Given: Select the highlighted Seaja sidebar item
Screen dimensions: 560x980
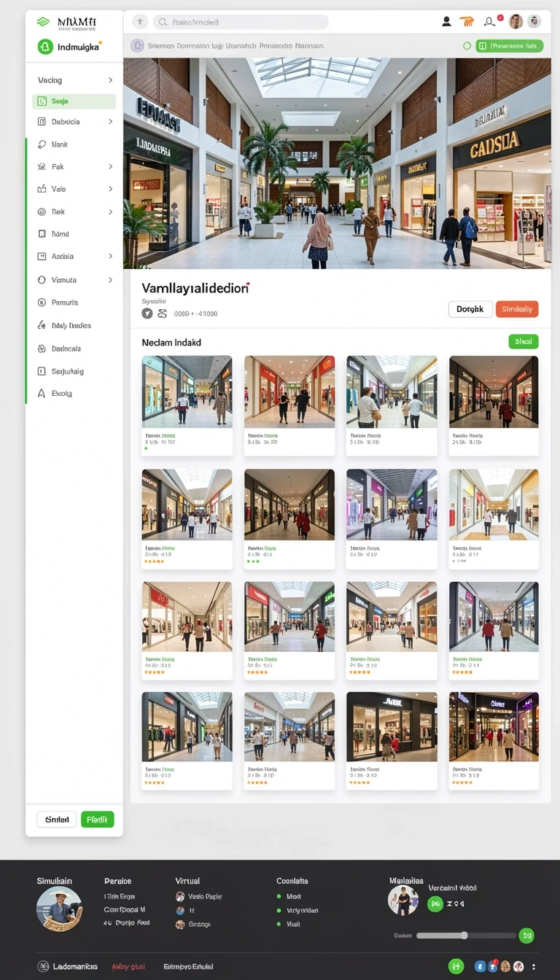Looking at the screenshot, I should 74,101.
